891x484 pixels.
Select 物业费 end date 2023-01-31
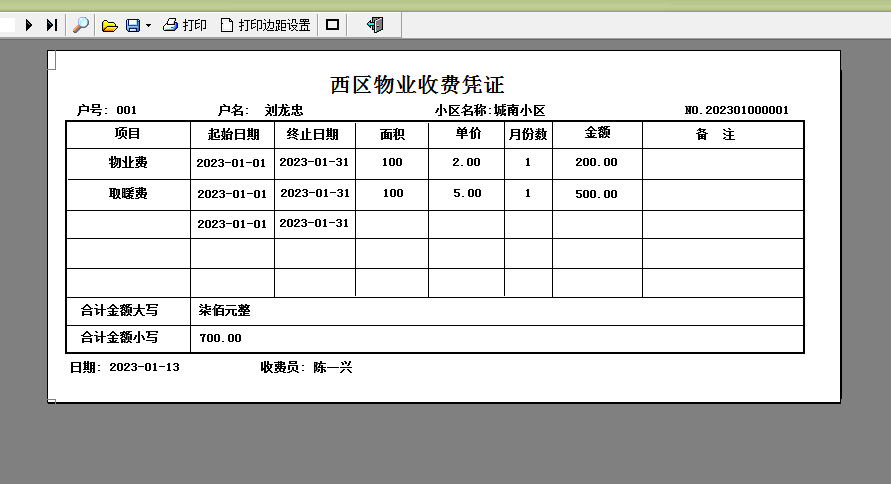[314, 162]
